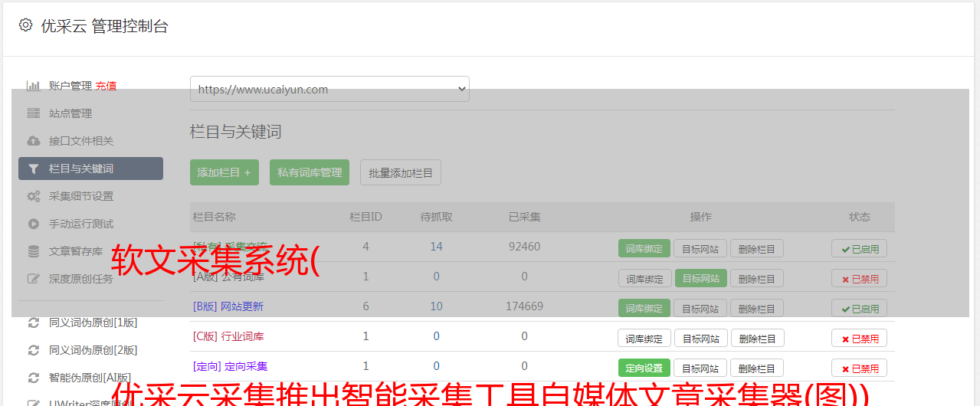Select the active 栏目与关键词 menu item

pos(90,169)
